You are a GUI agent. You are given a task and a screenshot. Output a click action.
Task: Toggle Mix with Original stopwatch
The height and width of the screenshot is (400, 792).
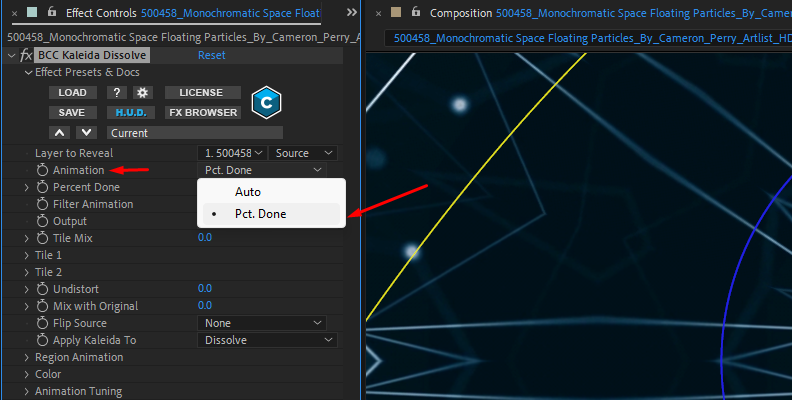pos(42,306)
